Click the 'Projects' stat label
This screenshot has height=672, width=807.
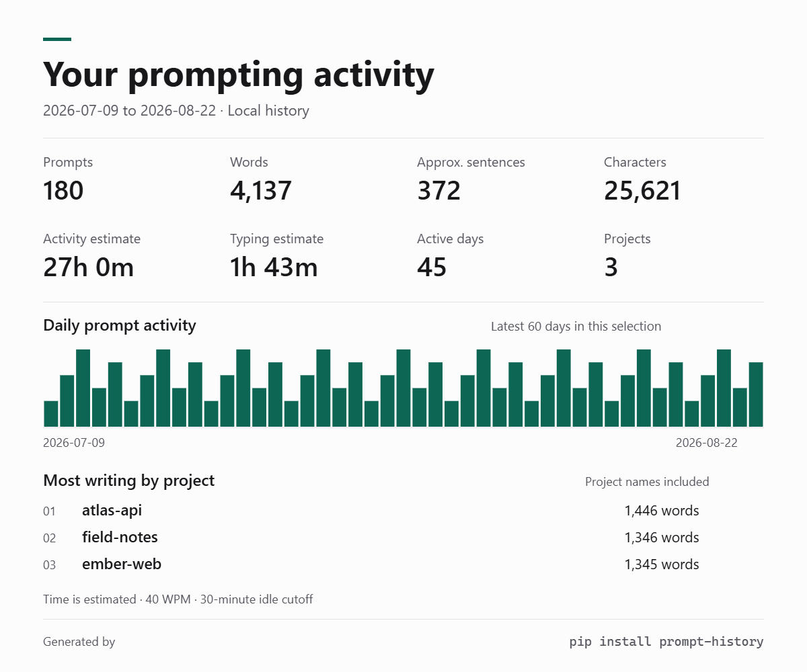pyautogui.click(x=627, y=239)
